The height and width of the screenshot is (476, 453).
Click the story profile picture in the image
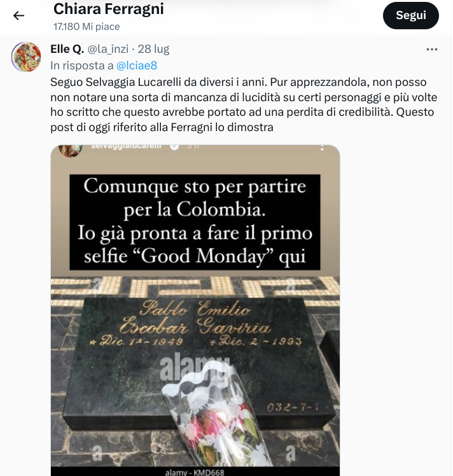tap(71, 150)
